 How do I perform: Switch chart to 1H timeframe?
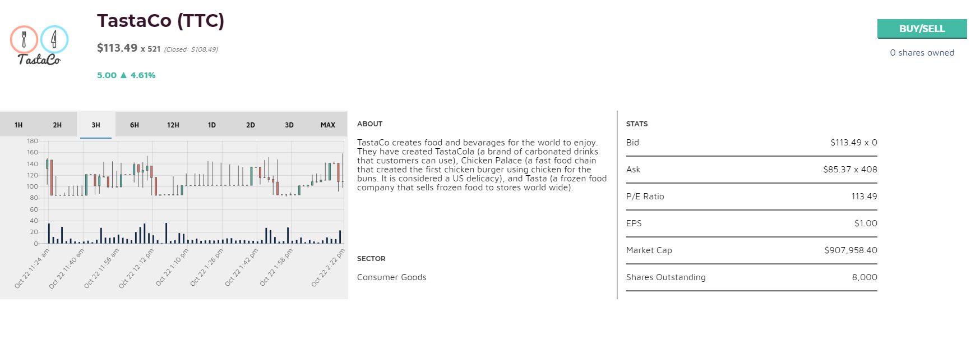19,125
